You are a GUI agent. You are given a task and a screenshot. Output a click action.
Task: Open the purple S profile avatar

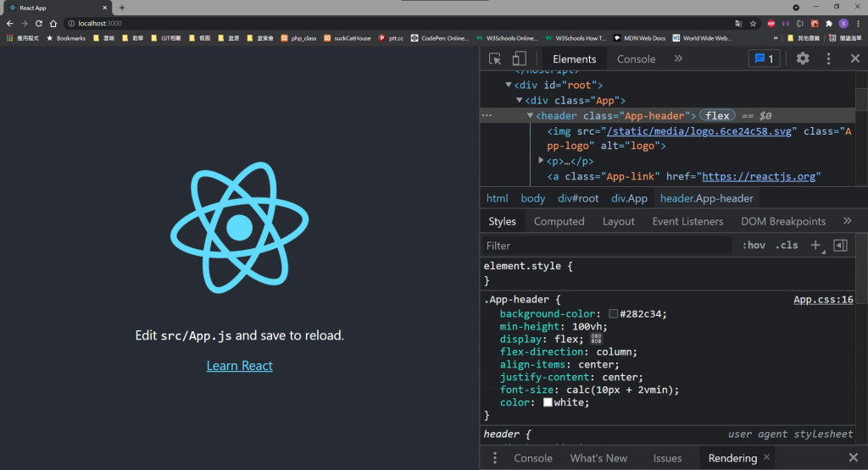pyautogui.click(x=843, y=23)
